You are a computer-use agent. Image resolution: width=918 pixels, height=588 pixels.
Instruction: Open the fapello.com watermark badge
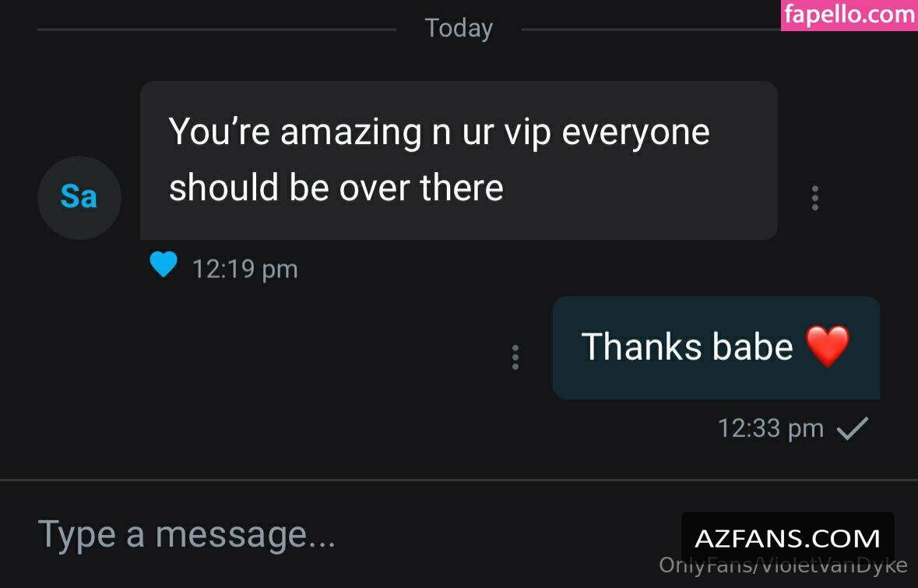pyautogui.click(x=849, y=15)
